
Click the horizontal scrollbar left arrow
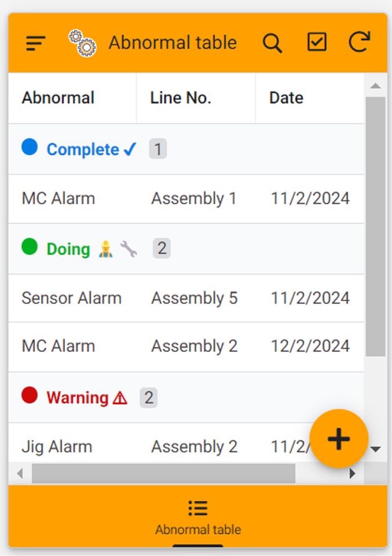(x=20, y=473)
